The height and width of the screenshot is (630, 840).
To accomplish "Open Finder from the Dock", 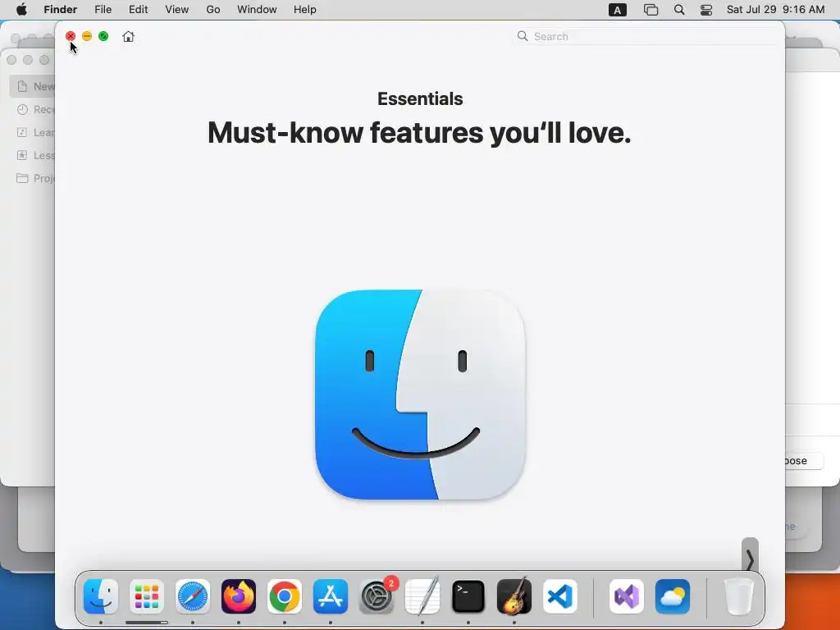I will click(x=101, y=596).
